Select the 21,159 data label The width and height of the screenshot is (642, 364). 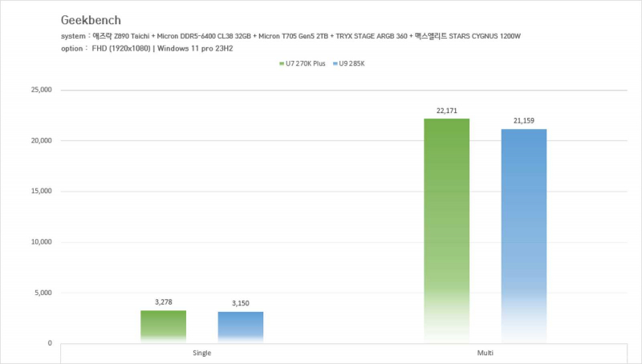[x=523, y=121]
